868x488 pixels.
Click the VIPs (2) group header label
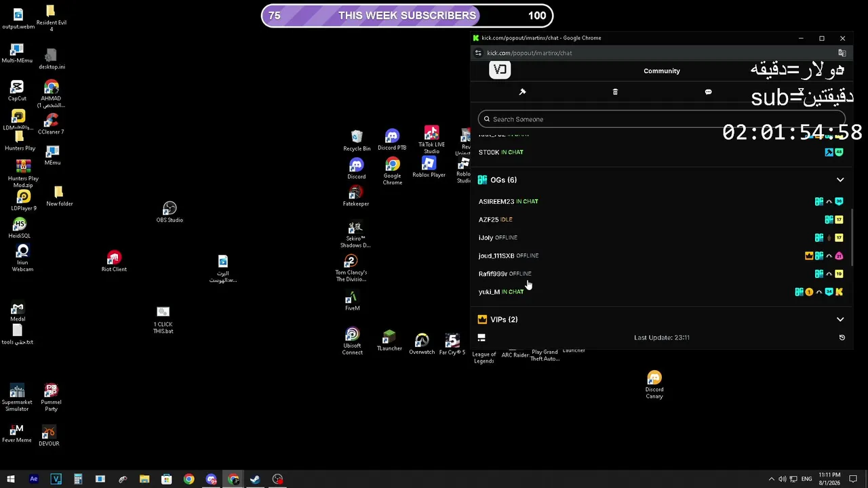pyautogui.click(x=504, y=319)
